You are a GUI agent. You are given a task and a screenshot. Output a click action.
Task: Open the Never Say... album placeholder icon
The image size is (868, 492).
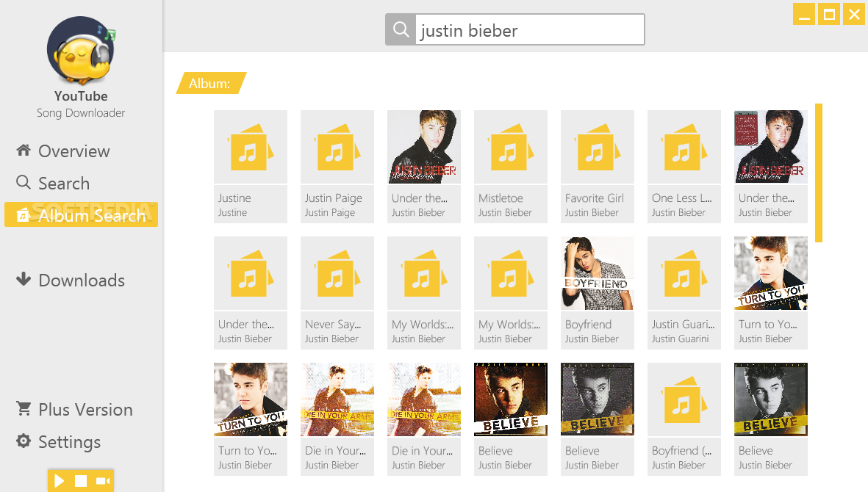pyautogui.click(x=337, y=273)
